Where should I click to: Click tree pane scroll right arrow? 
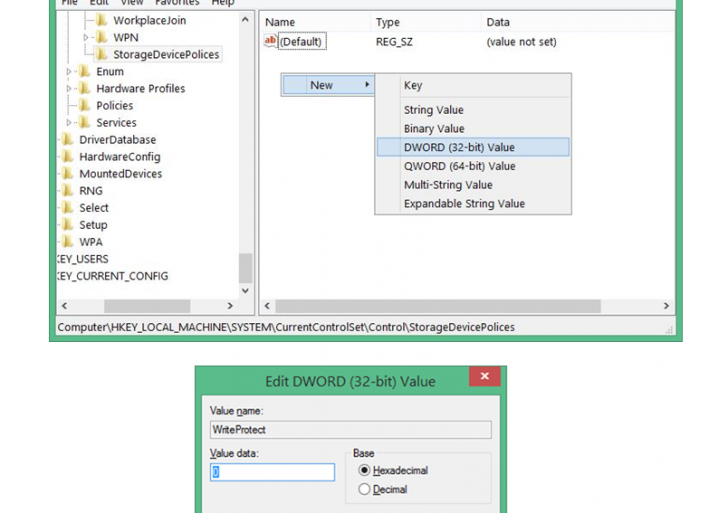[x=230, y=305]
